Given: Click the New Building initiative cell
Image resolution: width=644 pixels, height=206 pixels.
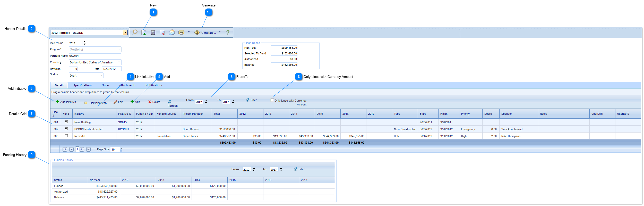Looking at the screenshot, I should point(94,122).
